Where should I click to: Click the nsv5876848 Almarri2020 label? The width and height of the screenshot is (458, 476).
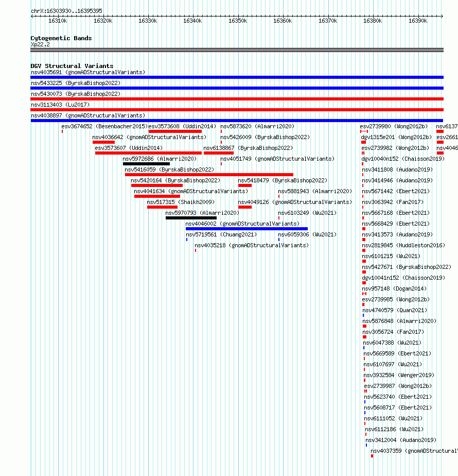399,321
